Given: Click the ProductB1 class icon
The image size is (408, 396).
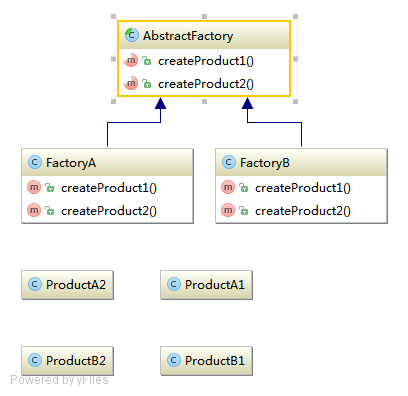Looking at the screenshot, I should coord(174,360).
